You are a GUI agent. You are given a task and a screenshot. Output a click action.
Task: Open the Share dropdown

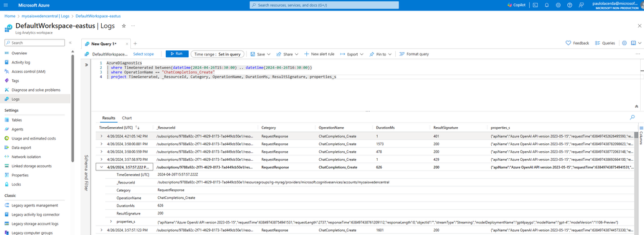[288, 54]
